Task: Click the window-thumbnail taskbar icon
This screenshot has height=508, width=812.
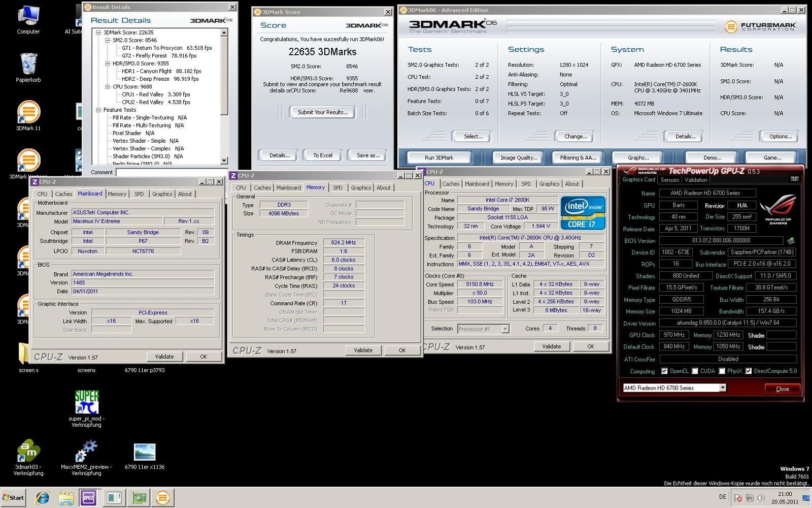Action: coord(114,498)
